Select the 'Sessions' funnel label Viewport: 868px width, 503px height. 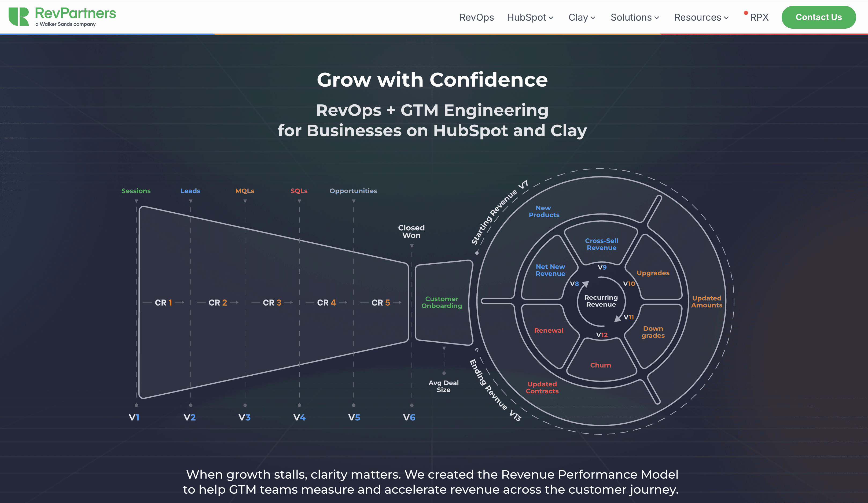[136, 191]
